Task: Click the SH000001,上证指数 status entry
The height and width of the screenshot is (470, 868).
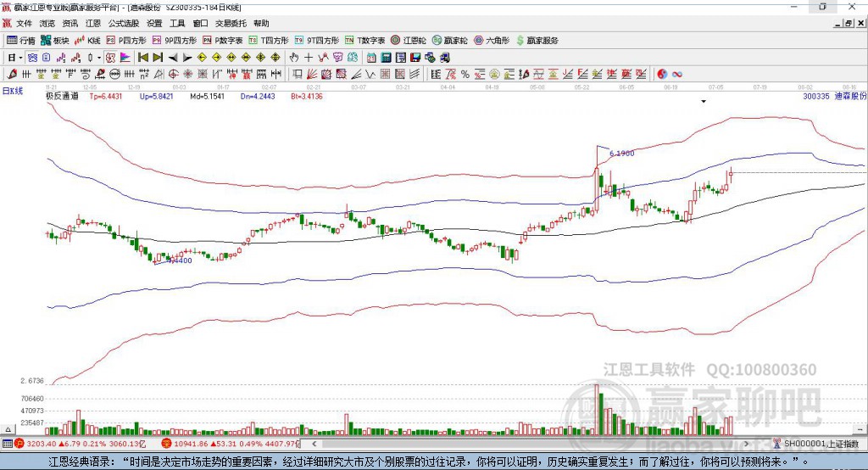Action: tap(821, 444)
